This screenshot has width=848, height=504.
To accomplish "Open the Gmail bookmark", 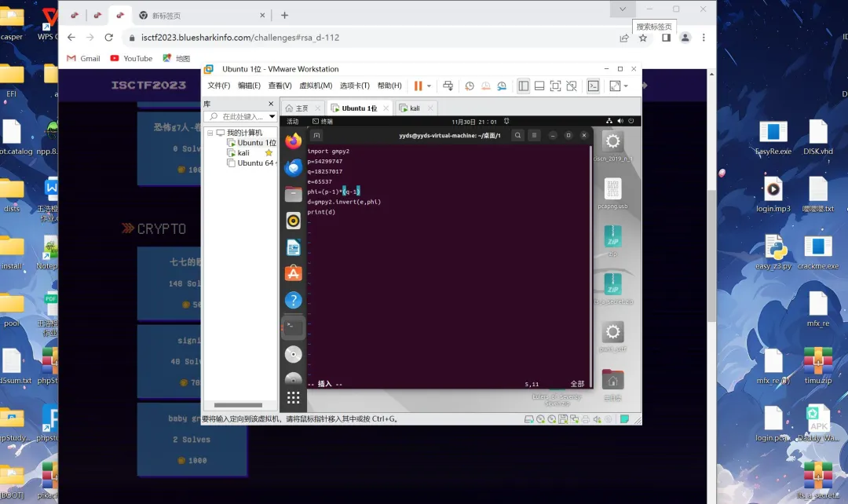I will pos(83,58).
